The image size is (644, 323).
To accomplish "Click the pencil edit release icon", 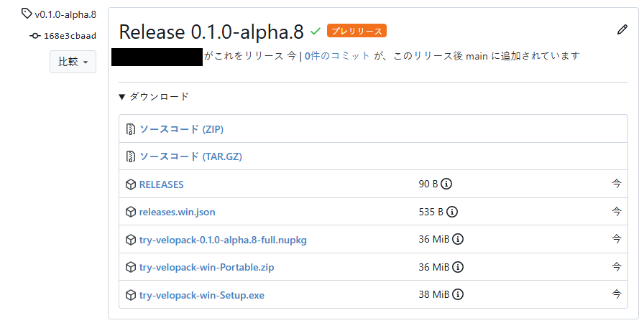I will [622, 30].
